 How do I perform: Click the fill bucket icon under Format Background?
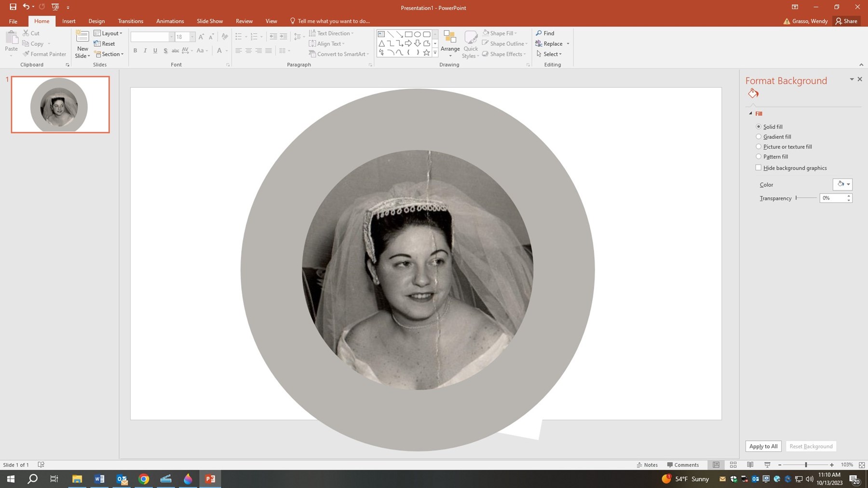[753, 94]
